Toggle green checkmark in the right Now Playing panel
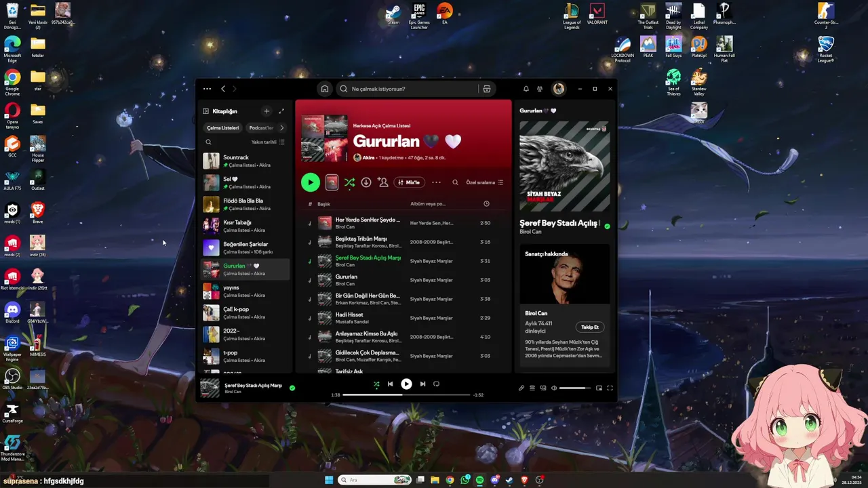The height and width of the screenshot is (488, 868). pos(607,226)
